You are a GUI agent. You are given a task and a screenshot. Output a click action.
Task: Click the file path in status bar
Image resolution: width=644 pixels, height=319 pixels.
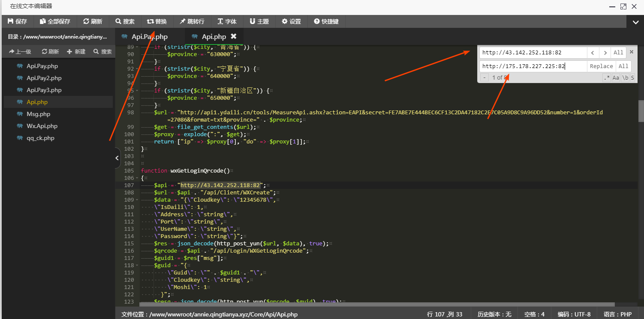209,314
